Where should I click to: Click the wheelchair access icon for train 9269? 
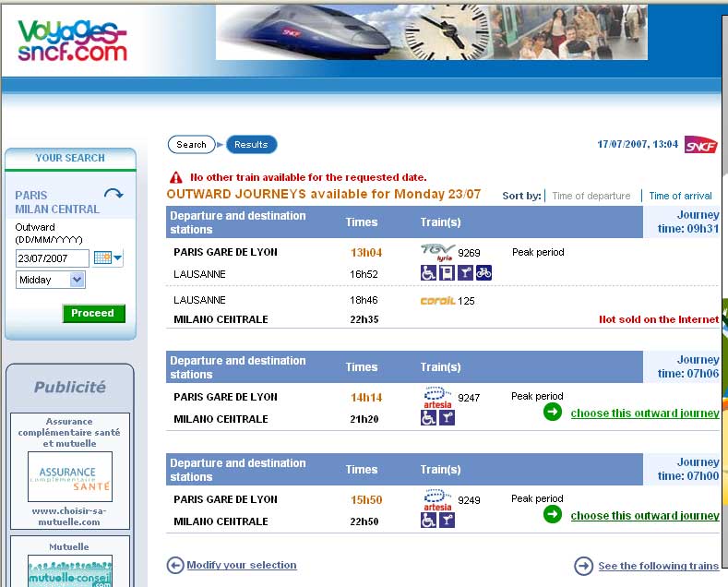tap(428, 272)
